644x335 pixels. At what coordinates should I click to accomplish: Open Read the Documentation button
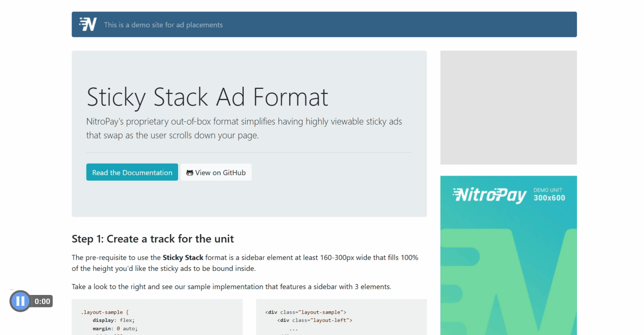click(132, 173)
